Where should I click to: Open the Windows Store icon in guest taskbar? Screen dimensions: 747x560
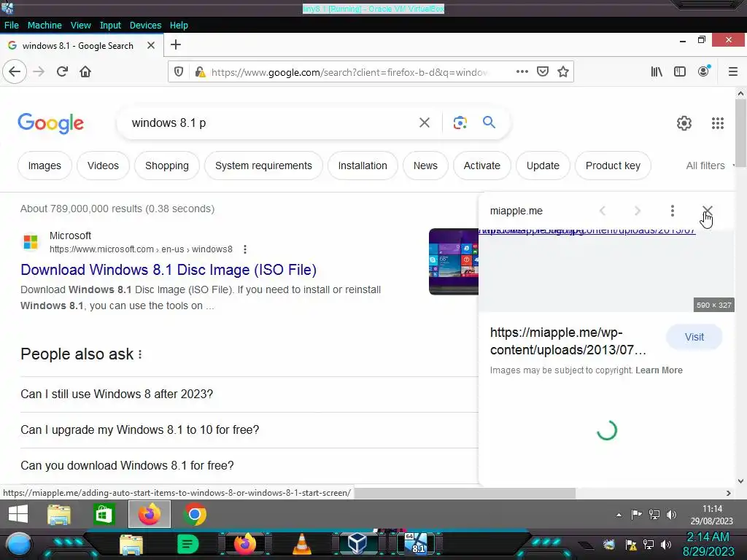pyautogui.click(x=104, y=515)
